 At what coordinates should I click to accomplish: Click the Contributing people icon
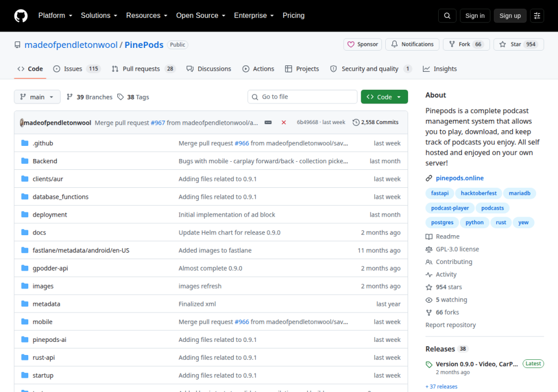click(x=429, y=262)
